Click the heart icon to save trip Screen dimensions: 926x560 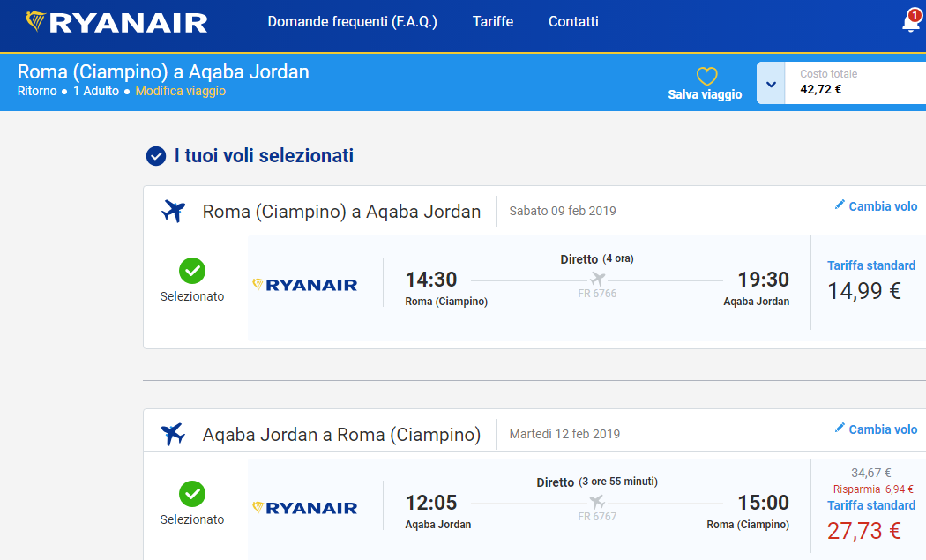(706, 76)
